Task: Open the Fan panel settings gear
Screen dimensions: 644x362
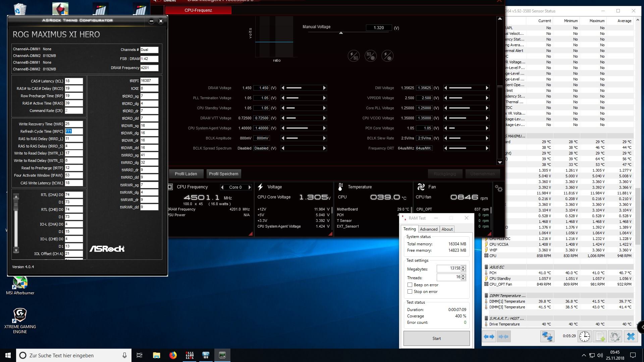Action: [499, 189]
